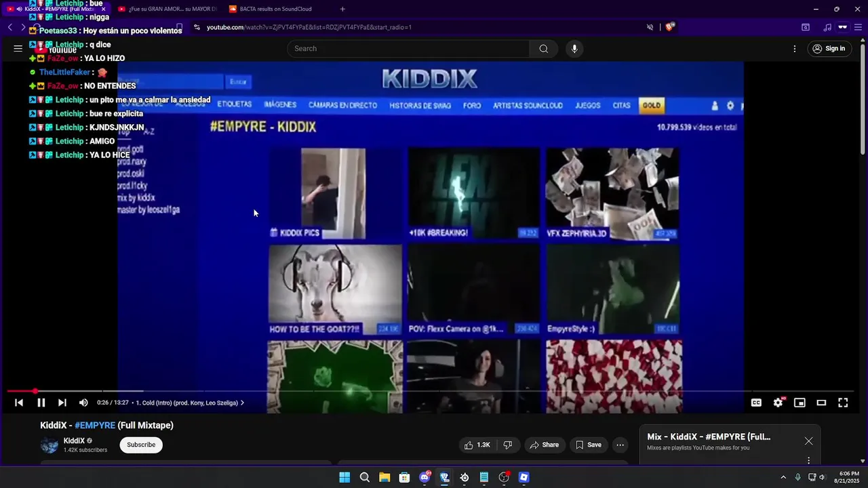The width and height of the screenshot is (868, 488).
Task: Seek on the red video progress bar
Action: coord(430,391)
